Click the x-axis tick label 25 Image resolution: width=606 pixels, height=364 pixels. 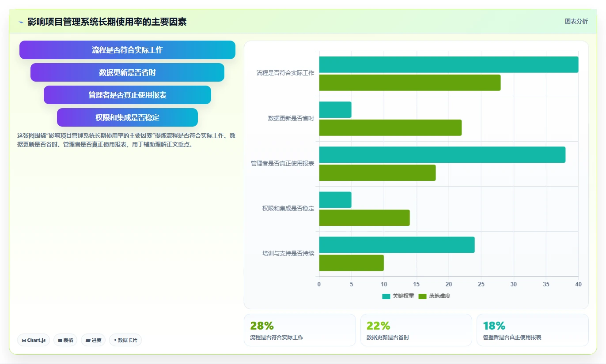481,285
